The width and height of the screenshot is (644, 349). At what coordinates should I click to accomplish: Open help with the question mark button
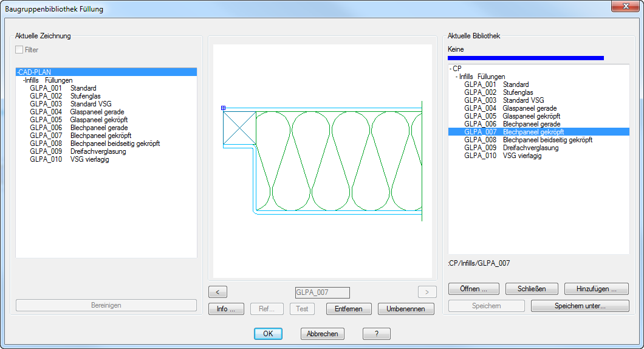pyautogui.click(x=376, y=334)
